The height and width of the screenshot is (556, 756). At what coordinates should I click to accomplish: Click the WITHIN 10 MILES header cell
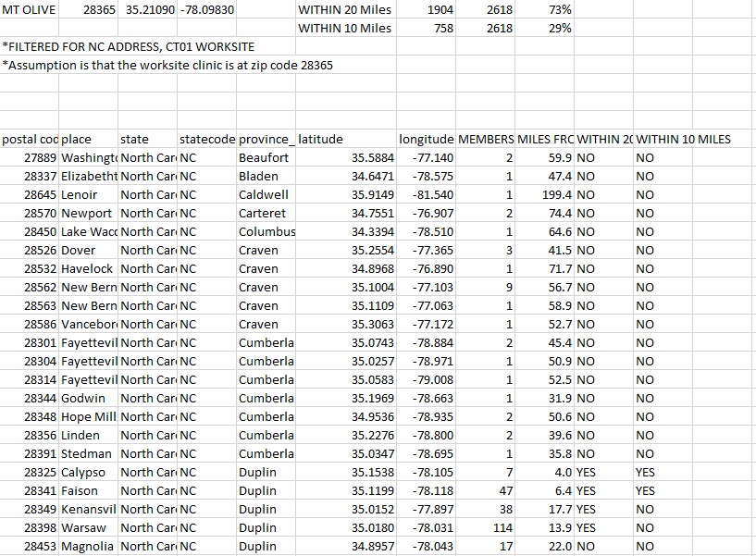click(684, 139)
